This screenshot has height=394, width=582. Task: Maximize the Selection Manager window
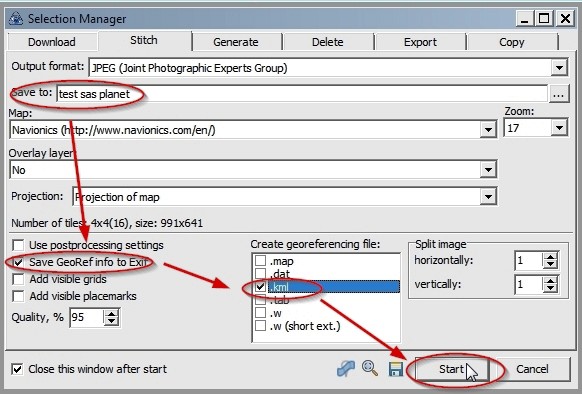point(544,19)
